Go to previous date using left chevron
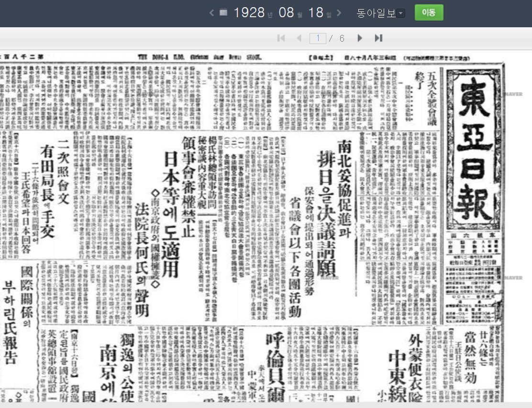The height and width of the screenshot is (408, 532). (212, 13)
